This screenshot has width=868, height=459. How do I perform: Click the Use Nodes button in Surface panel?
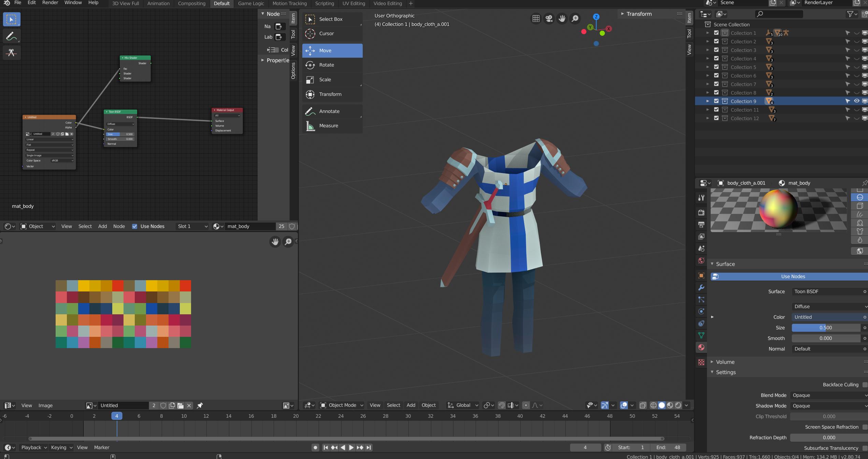pos(789,276)
